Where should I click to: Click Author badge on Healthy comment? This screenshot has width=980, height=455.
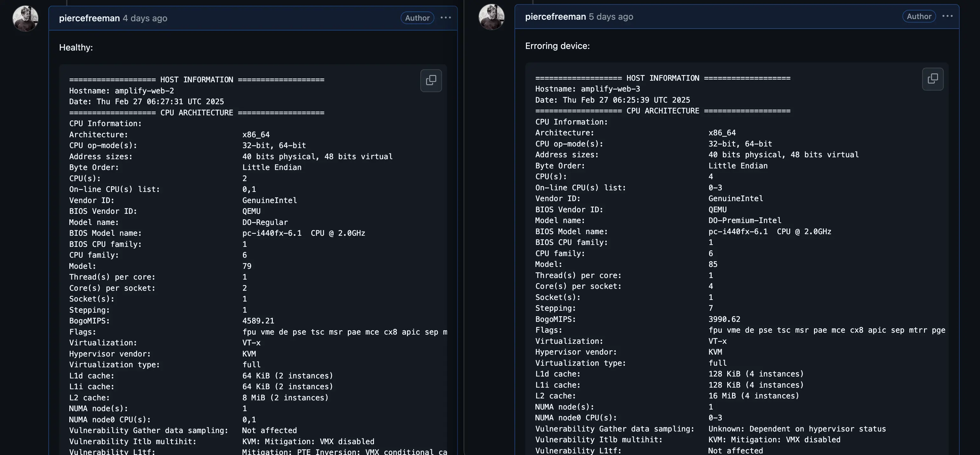tap(417, 18)
